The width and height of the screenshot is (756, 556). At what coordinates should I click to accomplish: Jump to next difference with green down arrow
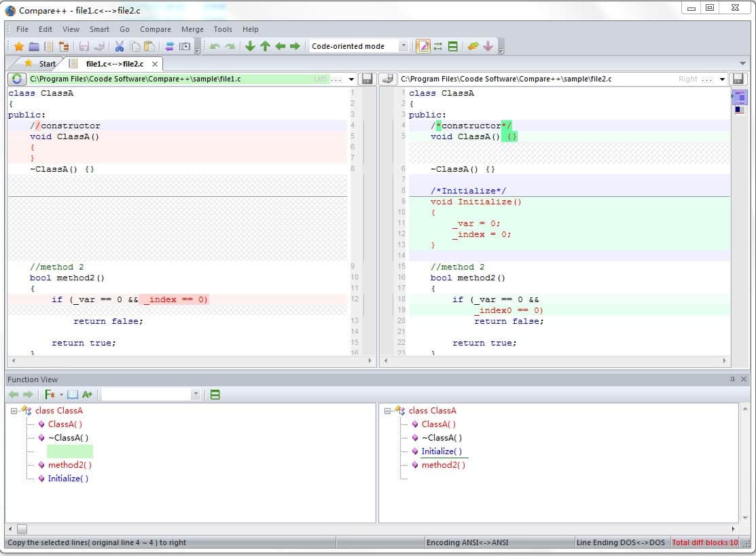click(250, 46)
